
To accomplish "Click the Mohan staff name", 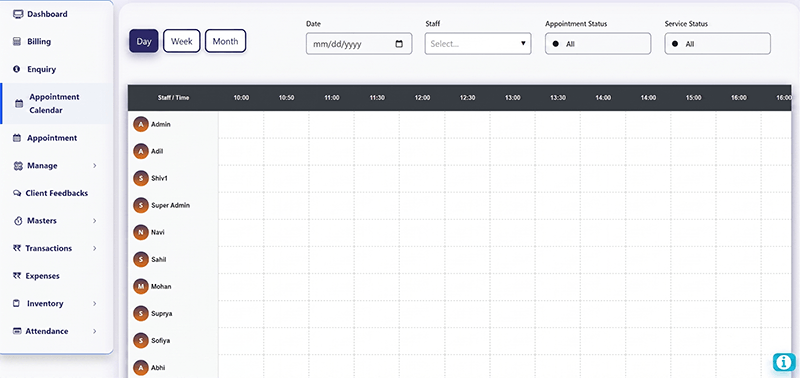I will 161,286.
